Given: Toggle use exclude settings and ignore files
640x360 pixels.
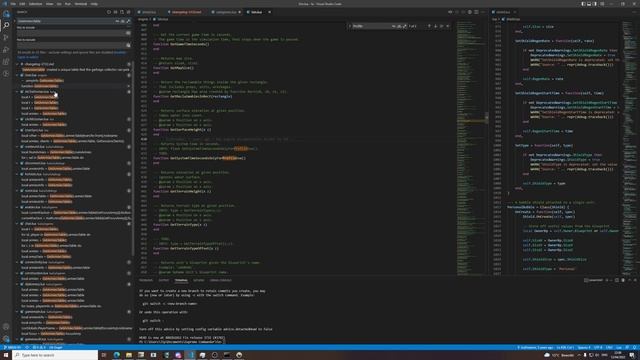Looking at the screenshot, I should (128, 45).
